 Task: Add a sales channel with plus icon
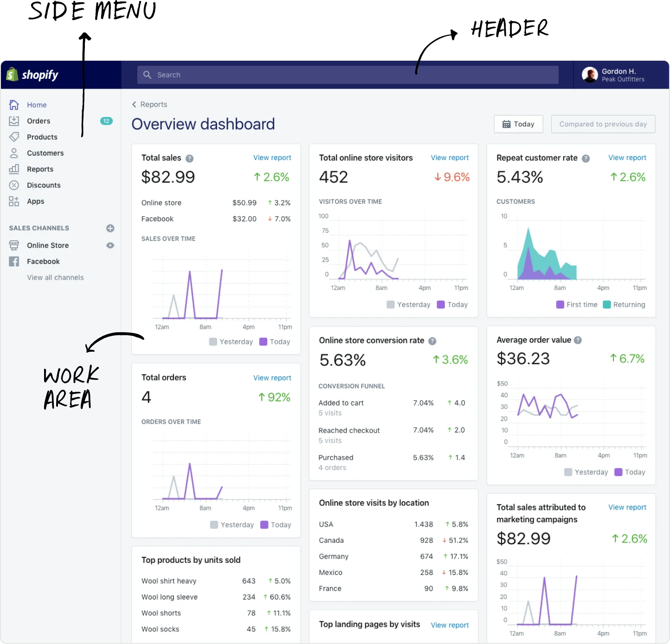click(110, 228)
